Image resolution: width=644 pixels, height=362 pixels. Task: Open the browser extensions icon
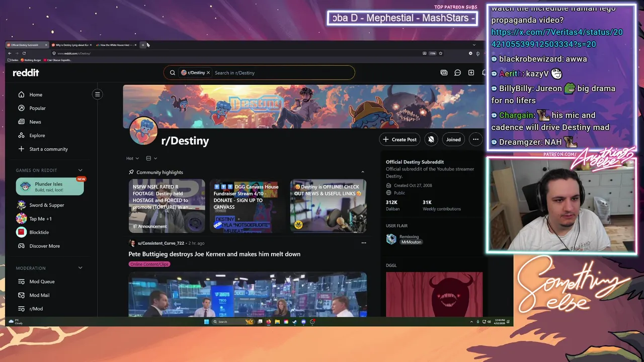point(478,53)
